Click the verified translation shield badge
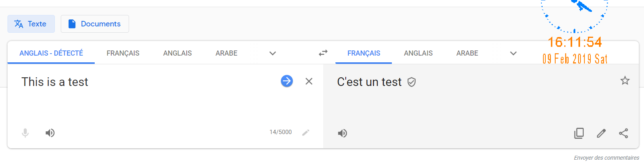 point(412,82)
